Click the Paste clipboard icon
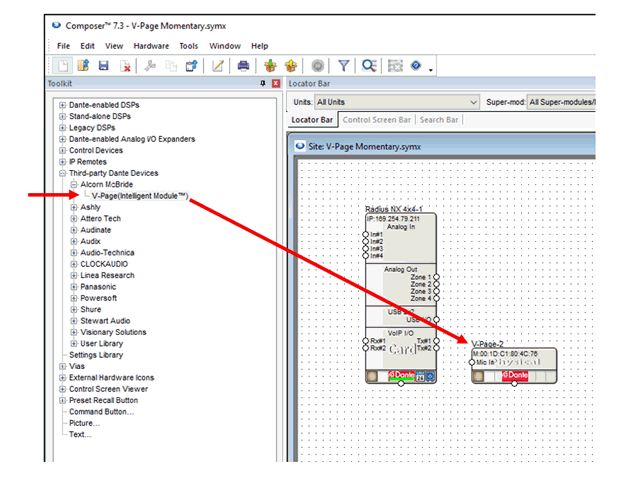The width and height of the screenshot is (624, 480). coord(192,66)
